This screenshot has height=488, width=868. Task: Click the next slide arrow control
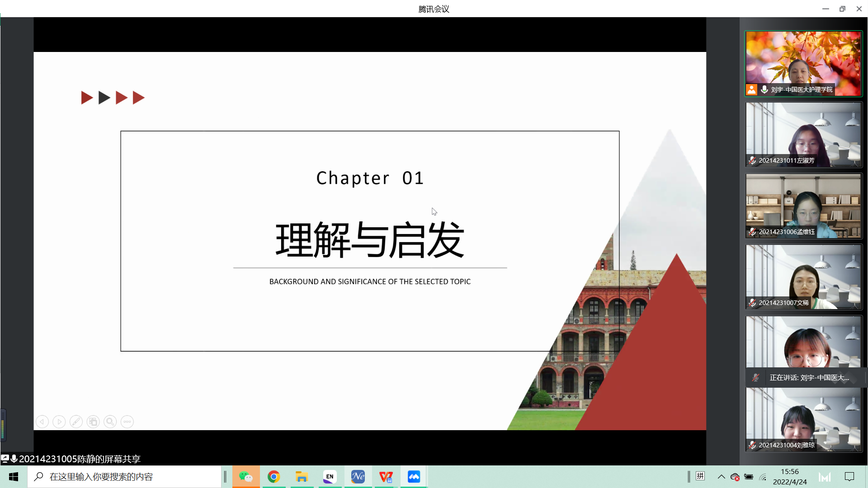pos(59,422)
